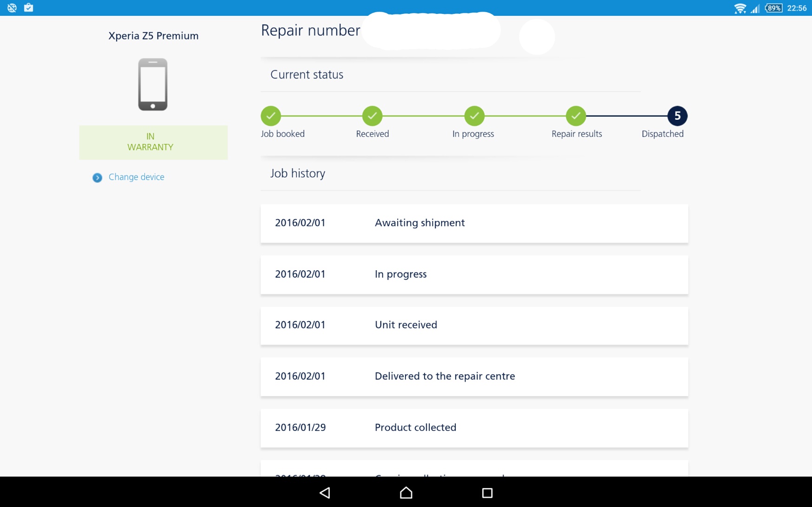Tap the Job history heading
812x507 pixels.
298,173
